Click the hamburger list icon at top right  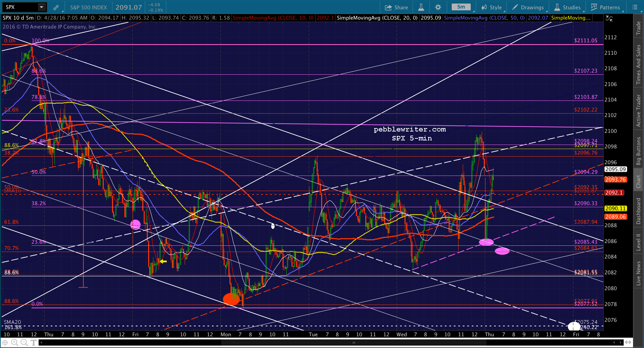635,7
